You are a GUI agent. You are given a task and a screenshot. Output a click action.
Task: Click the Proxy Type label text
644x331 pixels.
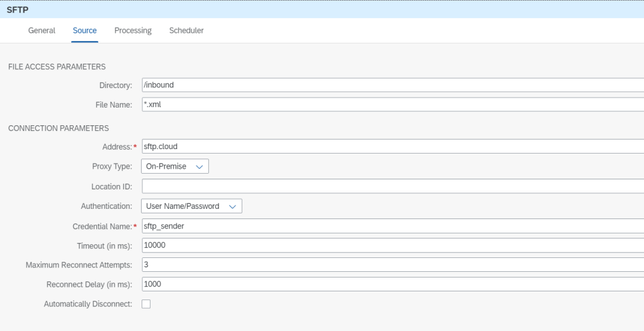[x=112, y=167]
